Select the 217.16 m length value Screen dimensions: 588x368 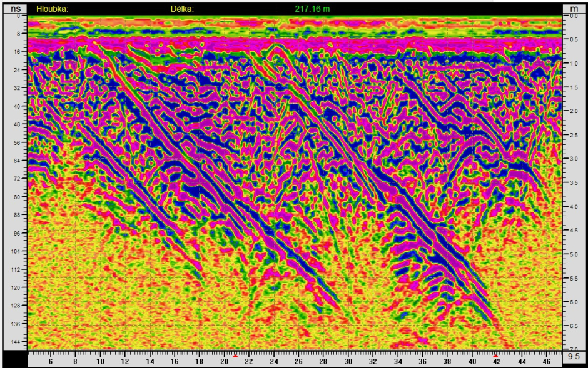pos(312,9)
